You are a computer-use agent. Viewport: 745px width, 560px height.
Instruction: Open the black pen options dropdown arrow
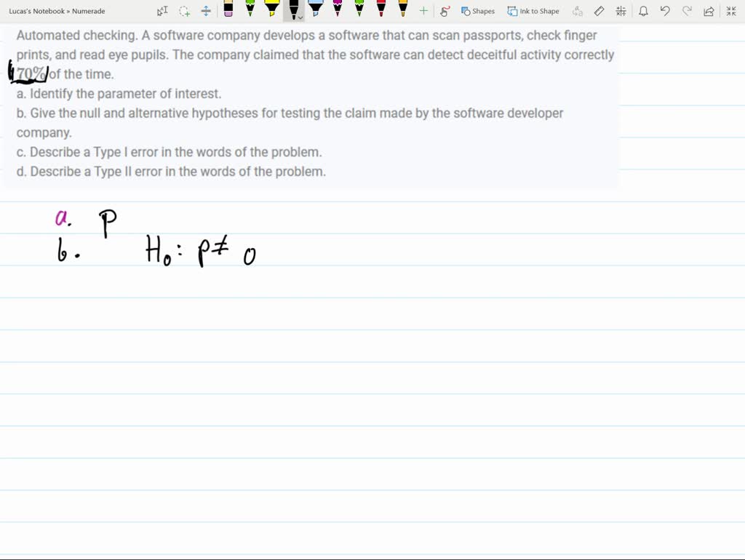pyautogui.click(x=300, y=17)
